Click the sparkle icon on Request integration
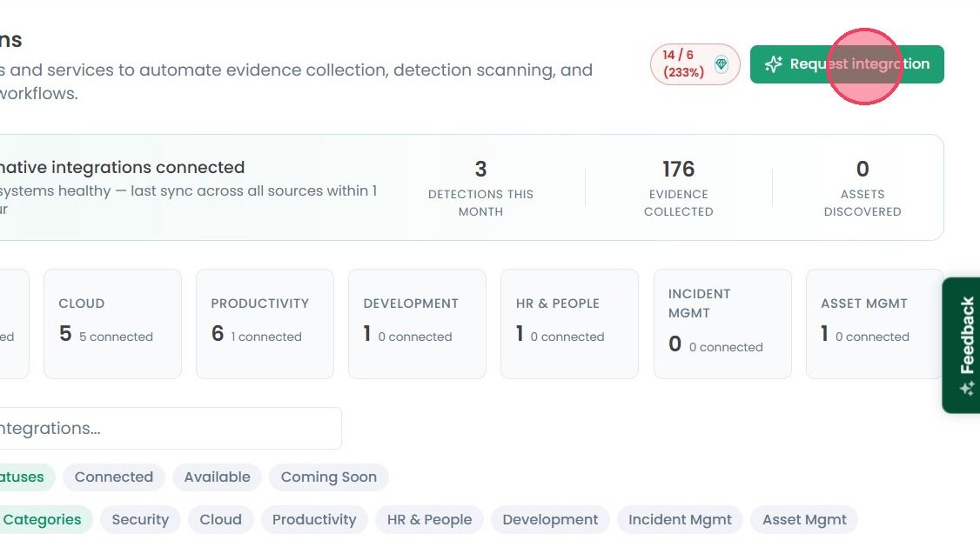The image size is (980, 547). click(773, 64)
